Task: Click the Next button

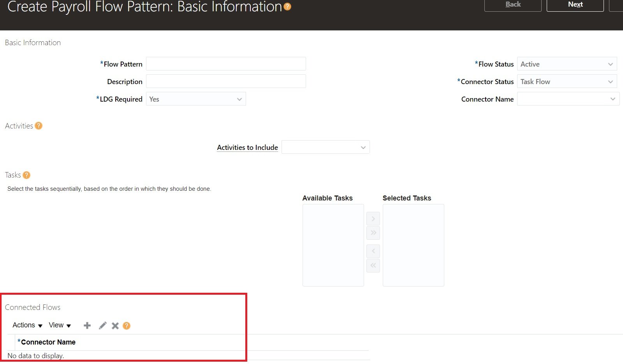Action: coord(575,5)
